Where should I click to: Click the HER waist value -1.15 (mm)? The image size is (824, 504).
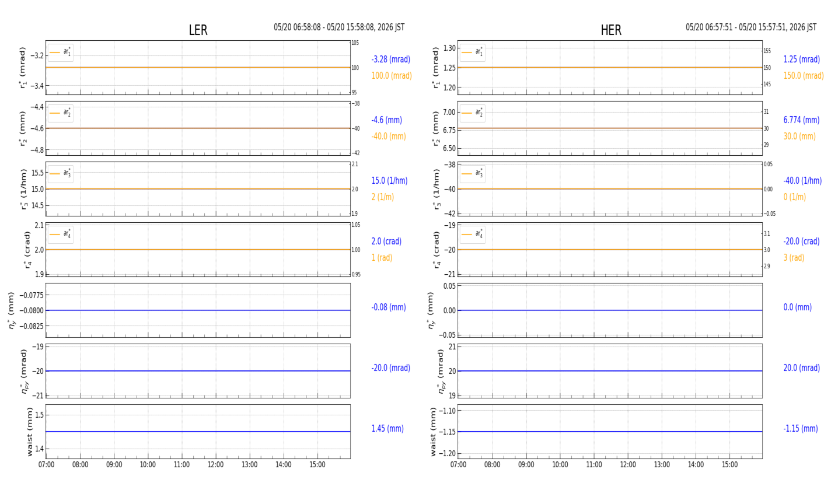801,429
